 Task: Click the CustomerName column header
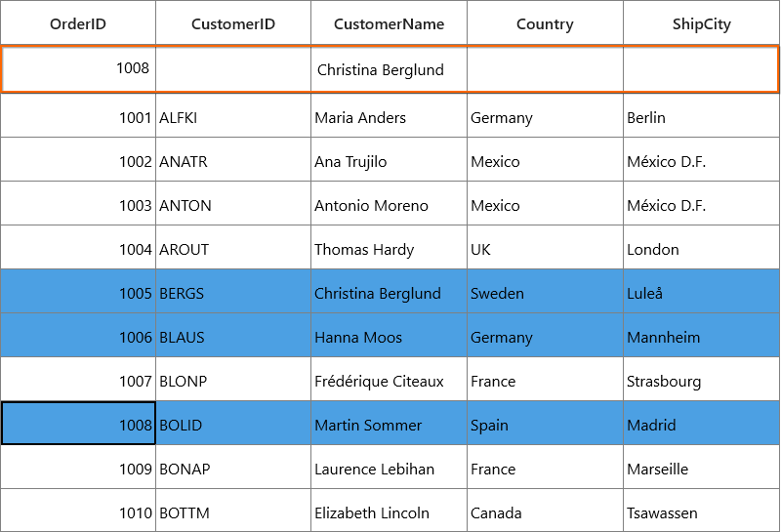click(x=389, y=22)
